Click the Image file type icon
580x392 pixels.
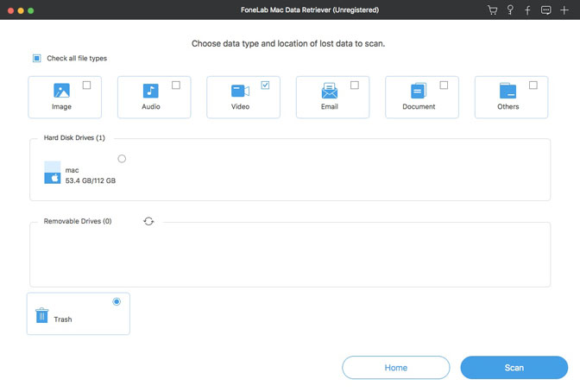[61, 91]
